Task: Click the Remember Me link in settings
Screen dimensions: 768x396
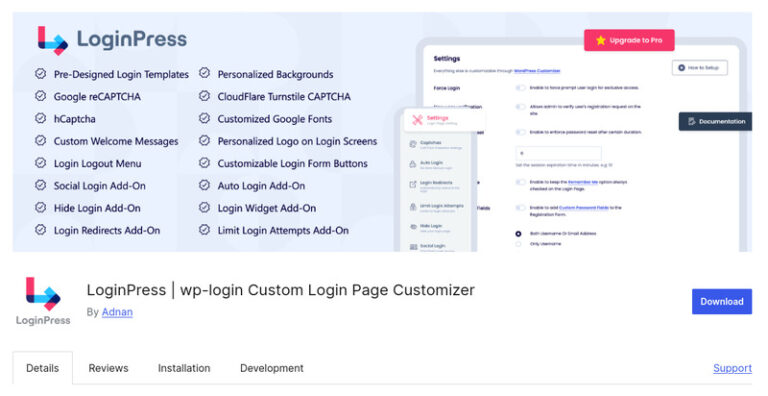Action: 582,182
